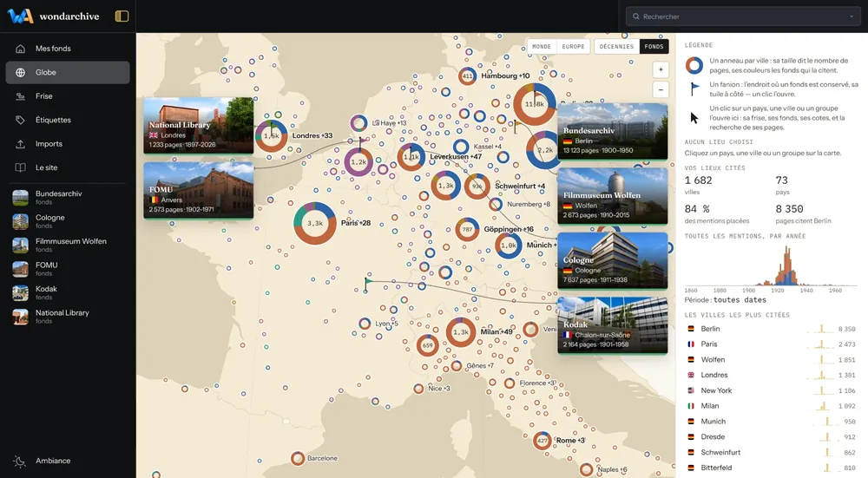
Task: Collapse the sidebar panel toggle icon
Action: 122,16
